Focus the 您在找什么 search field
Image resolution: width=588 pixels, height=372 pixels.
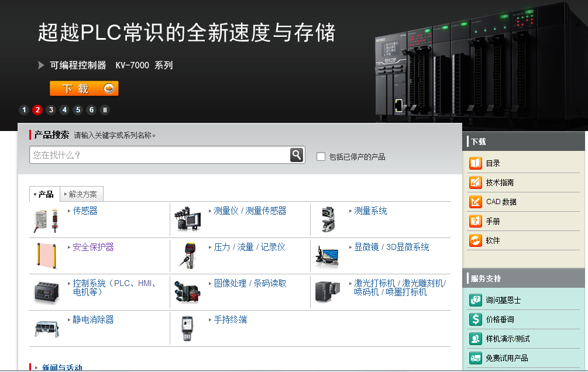tap(160, 155)
